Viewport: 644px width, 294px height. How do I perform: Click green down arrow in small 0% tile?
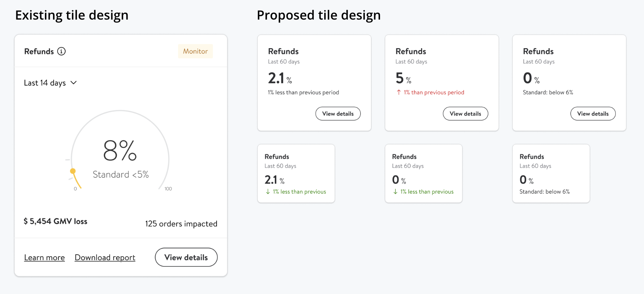[395, 192]
